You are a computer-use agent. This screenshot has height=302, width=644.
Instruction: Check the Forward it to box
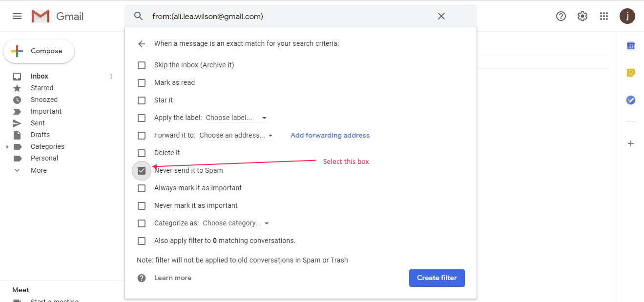coord(142,135)
